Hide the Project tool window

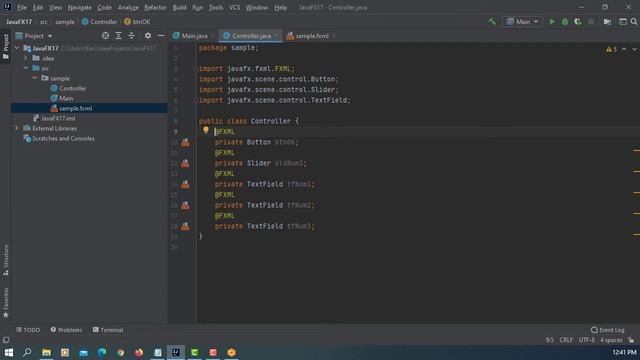coord(161,36)
